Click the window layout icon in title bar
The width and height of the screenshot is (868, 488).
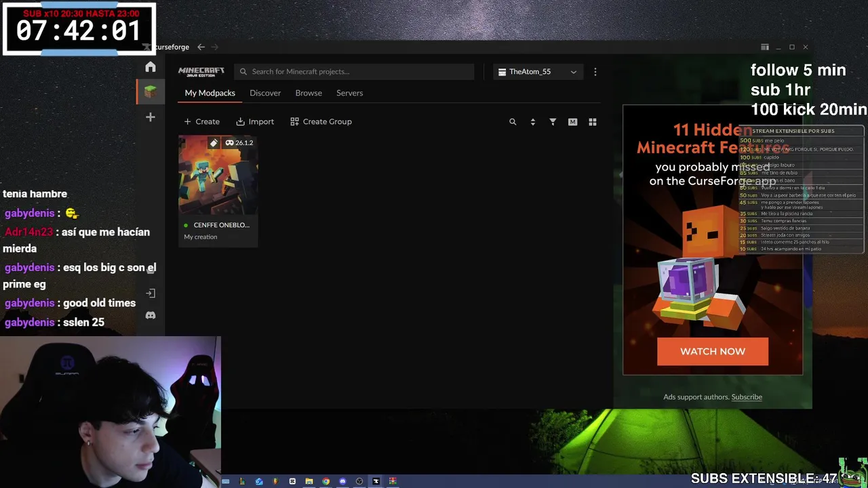[x=765, y=47]
